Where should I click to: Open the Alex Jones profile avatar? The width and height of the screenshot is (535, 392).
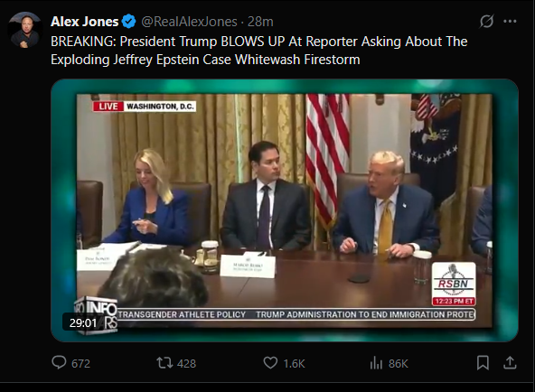25,30
